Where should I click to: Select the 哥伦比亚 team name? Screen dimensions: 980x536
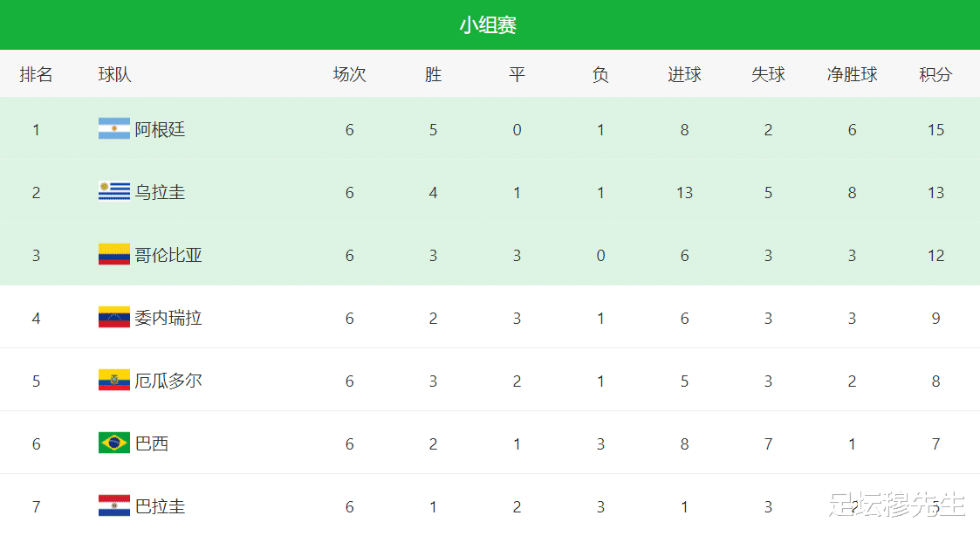pyautogui.click(x=168, y=255)
